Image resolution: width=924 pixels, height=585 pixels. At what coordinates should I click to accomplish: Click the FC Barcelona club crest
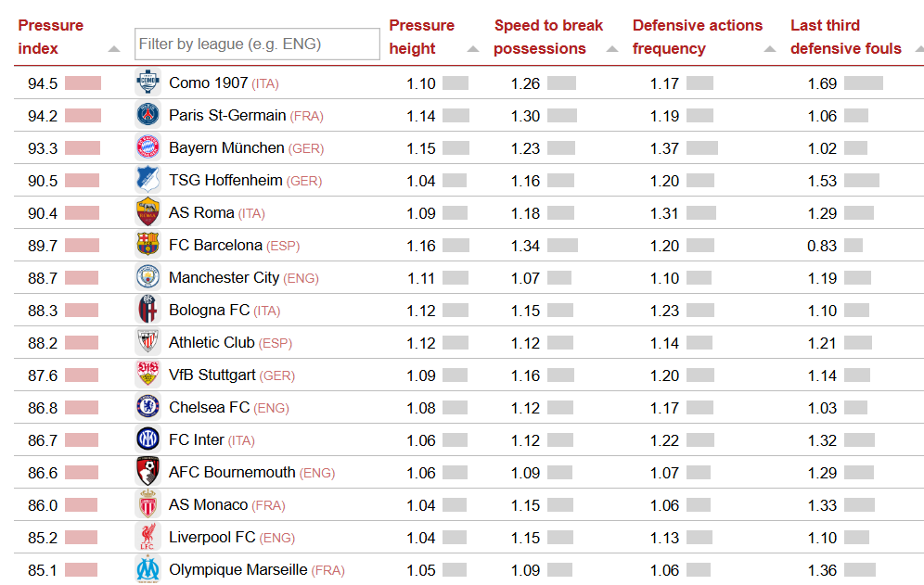point(148,246)
